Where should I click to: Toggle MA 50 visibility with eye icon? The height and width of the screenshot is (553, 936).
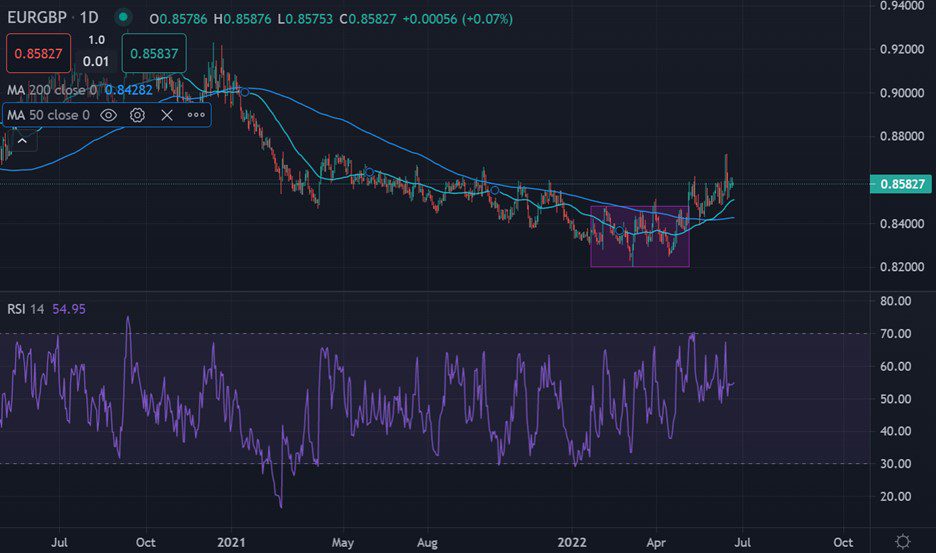pos(108,115)
